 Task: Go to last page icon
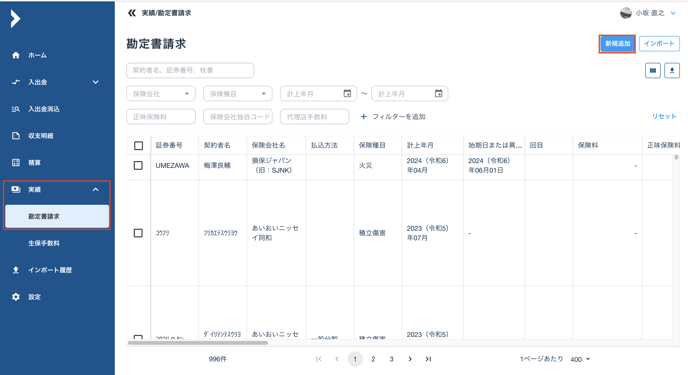(428, 359)
